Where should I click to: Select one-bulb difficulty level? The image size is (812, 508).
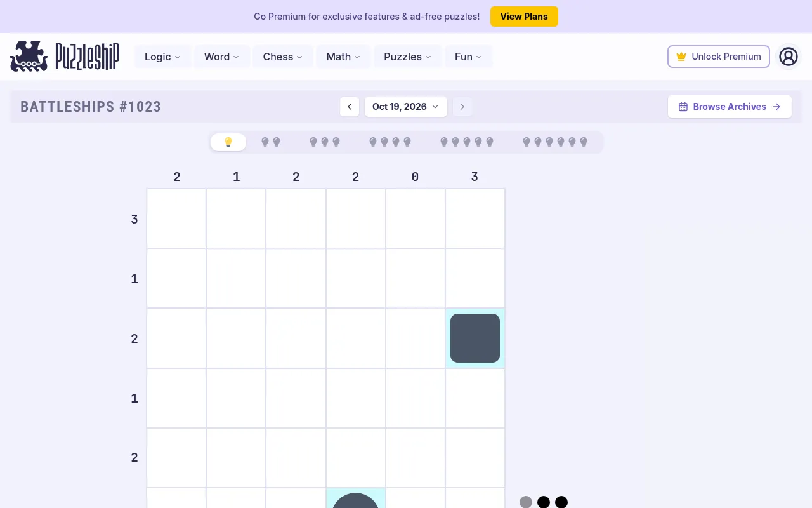pyautogui.click(x=228, y=142)
